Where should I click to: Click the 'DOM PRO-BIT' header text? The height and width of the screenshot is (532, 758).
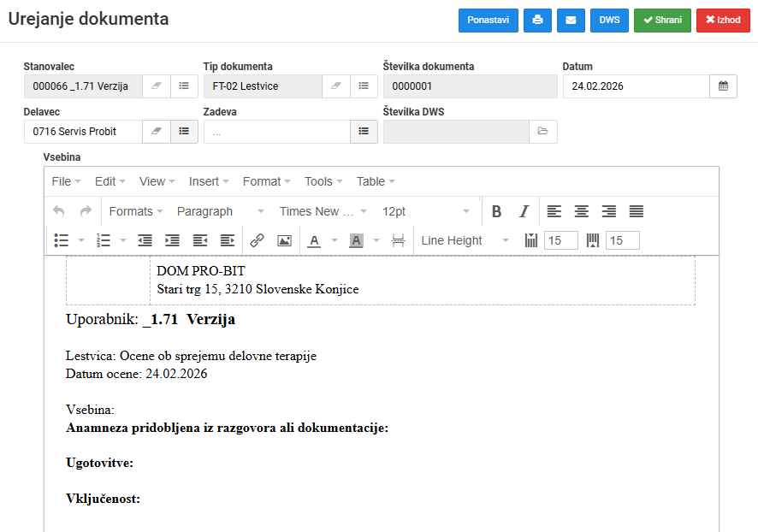(x=201, y=271)
